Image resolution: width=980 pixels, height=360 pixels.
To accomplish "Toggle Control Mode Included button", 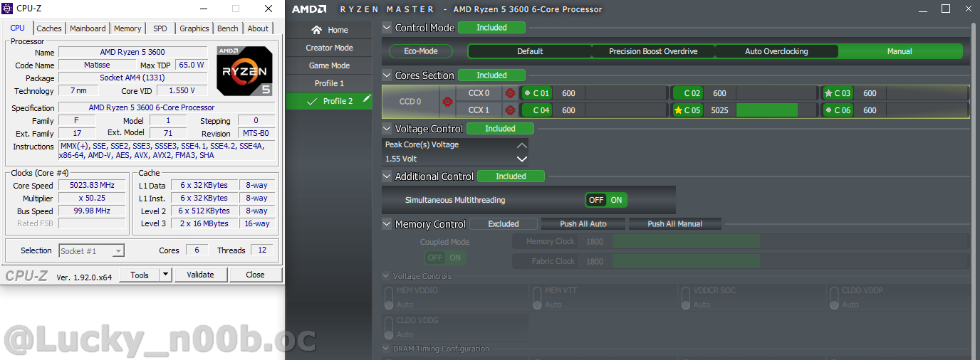I will (491, 28).
